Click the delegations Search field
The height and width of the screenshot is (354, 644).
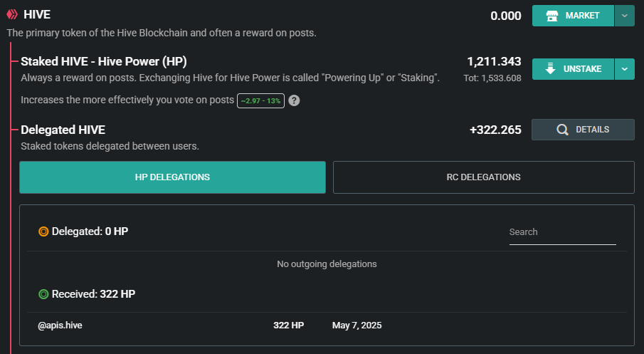563,232
